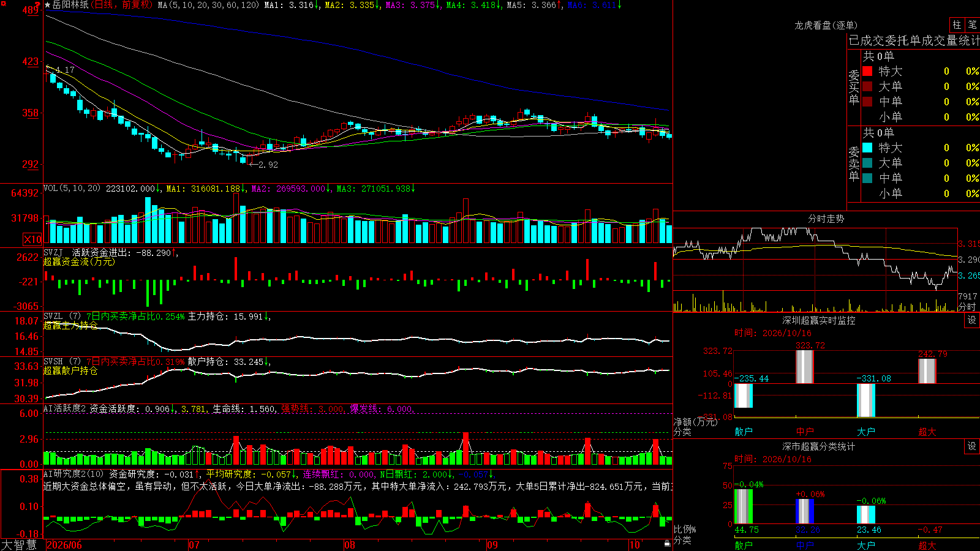The width and height of the screenshot is (980, 551).
Task: Click the teal 中单 sell-order swatch
Action: (867, 178)
